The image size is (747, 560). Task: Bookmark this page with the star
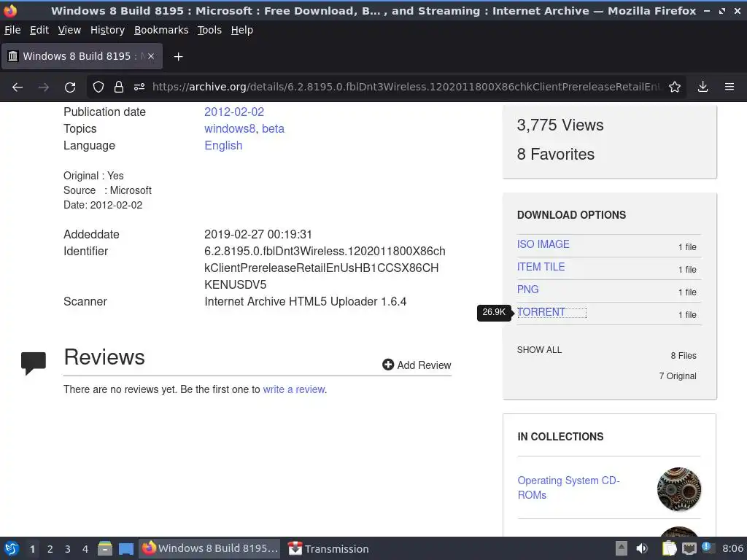click(x=675, y=87)
